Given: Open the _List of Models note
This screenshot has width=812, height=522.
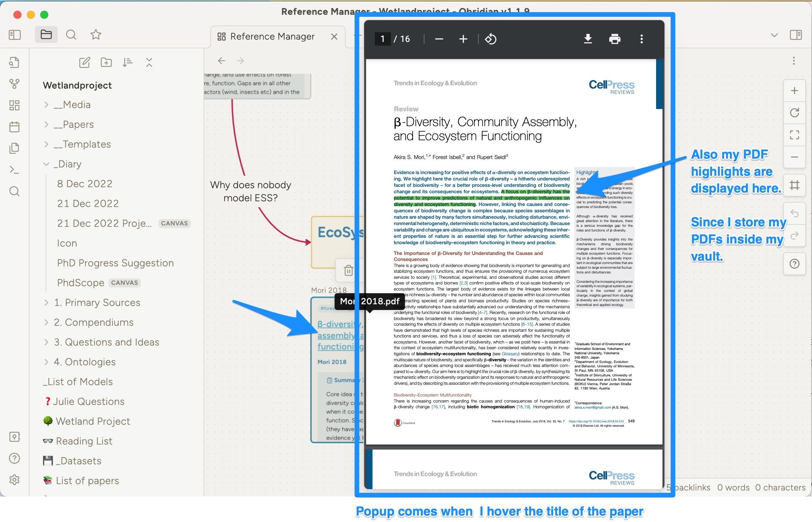Looking at the screenshot, I should pyautogui.click(x=78, y=382).
